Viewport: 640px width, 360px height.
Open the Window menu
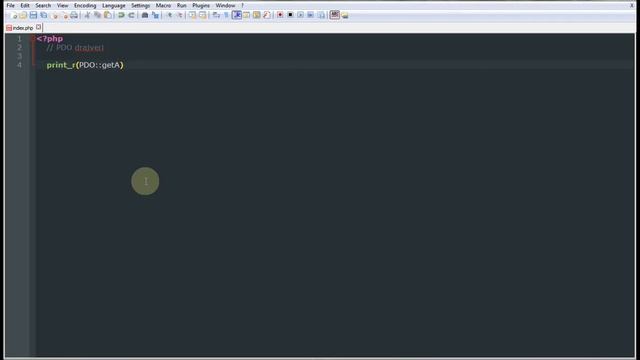pyautogui.click(x=225, y=5)
